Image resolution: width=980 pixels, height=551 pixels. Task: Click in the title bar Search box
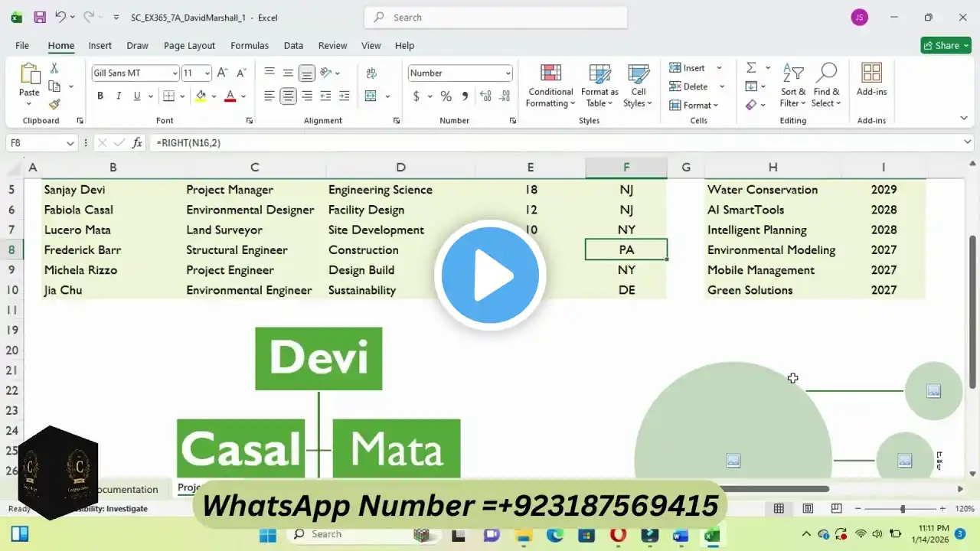495,18
